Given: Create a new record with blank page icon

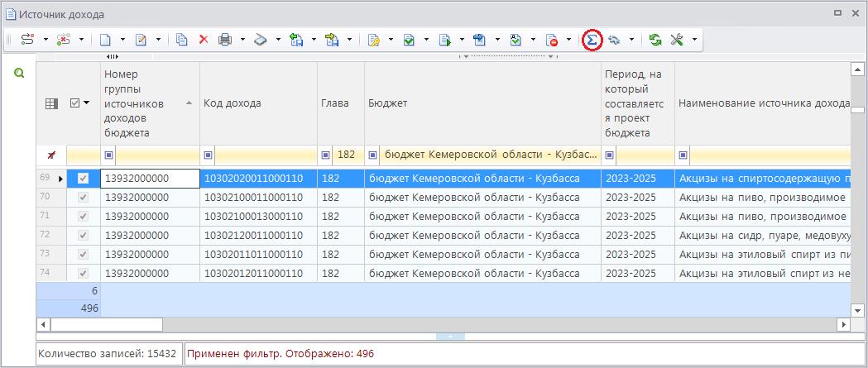Looking at the screenshot, I should pos(105,40).
